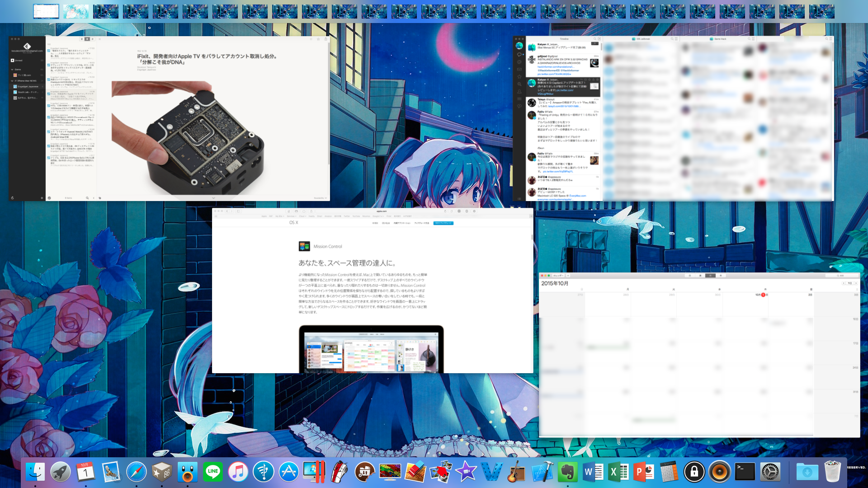This screenshot has height=488, width=868.
Task: Click blue upgrade button on Apple OS X page
Action: pyautogui.click(x=443, y=223)
